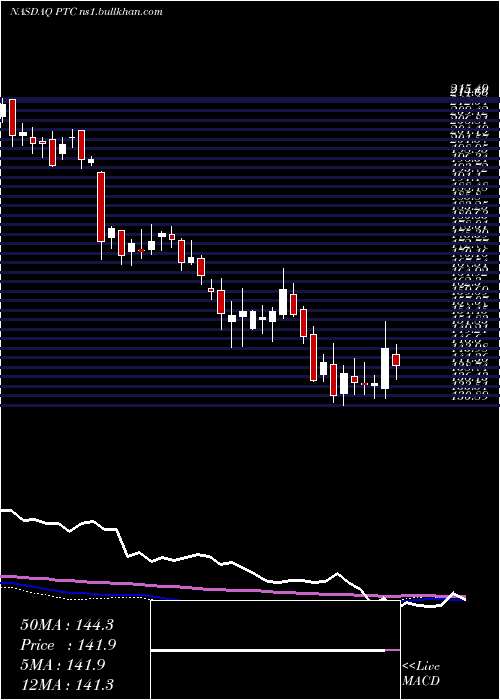
Task: Click the last red candlestick on the chart
Action: point(396,360)
